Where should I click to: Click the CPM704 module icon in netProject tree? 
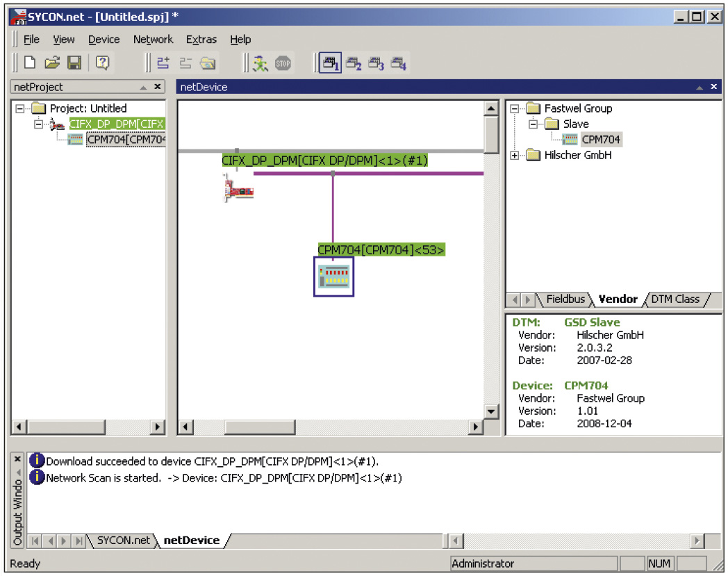(x=75, y=140)
